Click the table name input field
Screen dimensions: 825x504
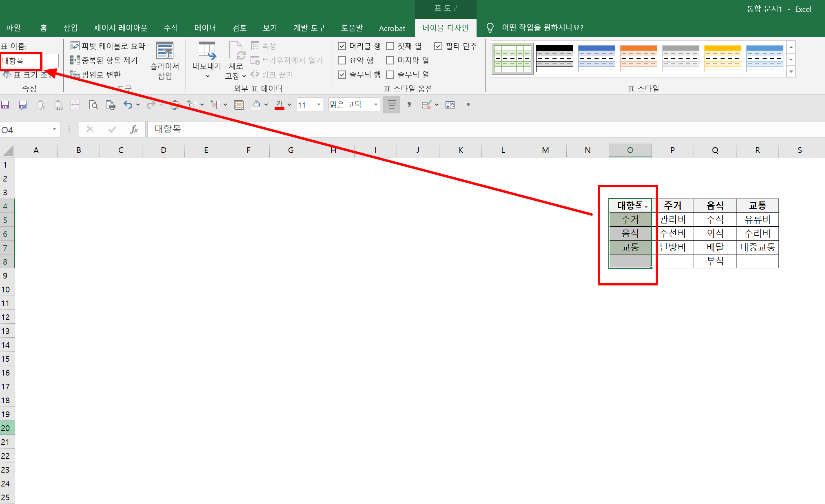(x=29, y=61)
